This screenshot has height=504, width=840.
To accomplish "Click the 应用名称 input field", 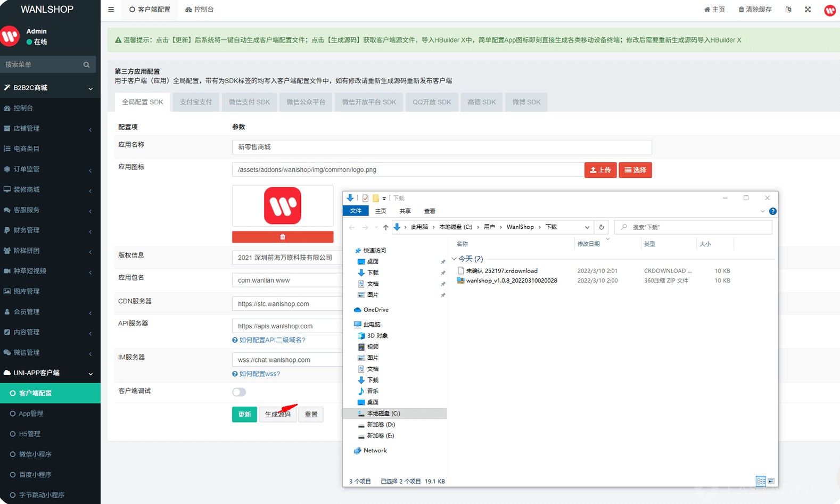I will [x=441, y=147].
